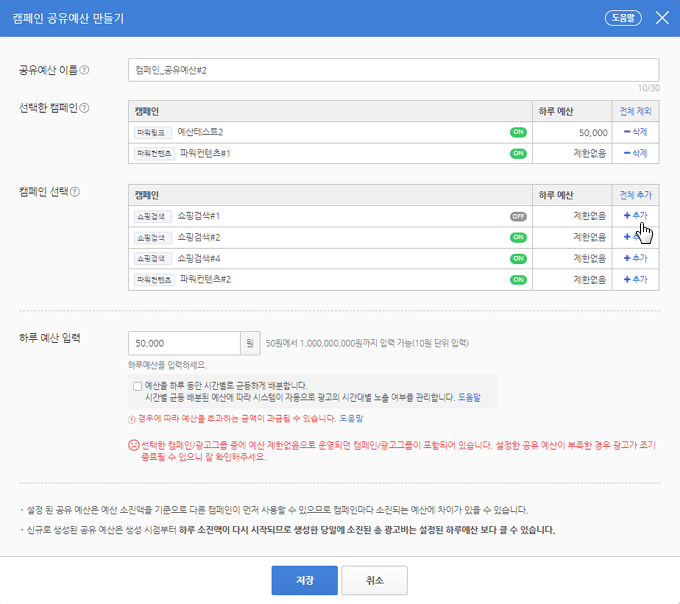Delete 예산테스트2 from selected campaigns
The image size is (680, 604).
(634, 132)
